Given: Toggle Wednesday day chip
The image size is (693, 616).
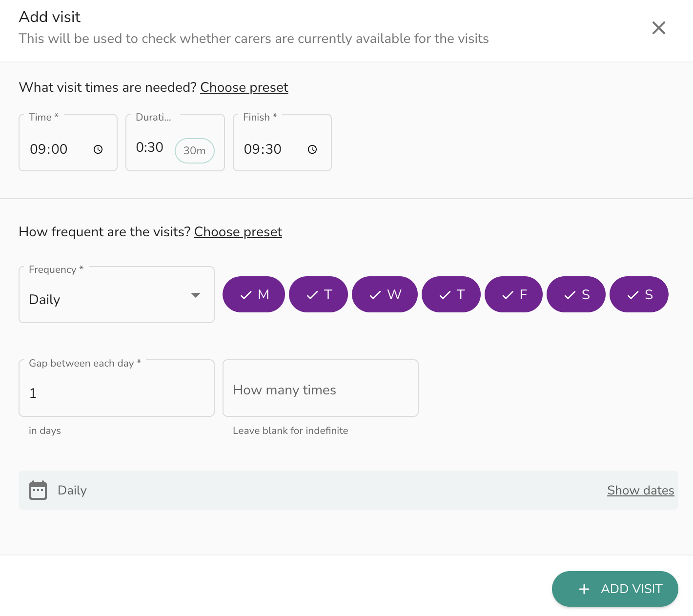Looking at the screenshot, I should tap(385, 294).
